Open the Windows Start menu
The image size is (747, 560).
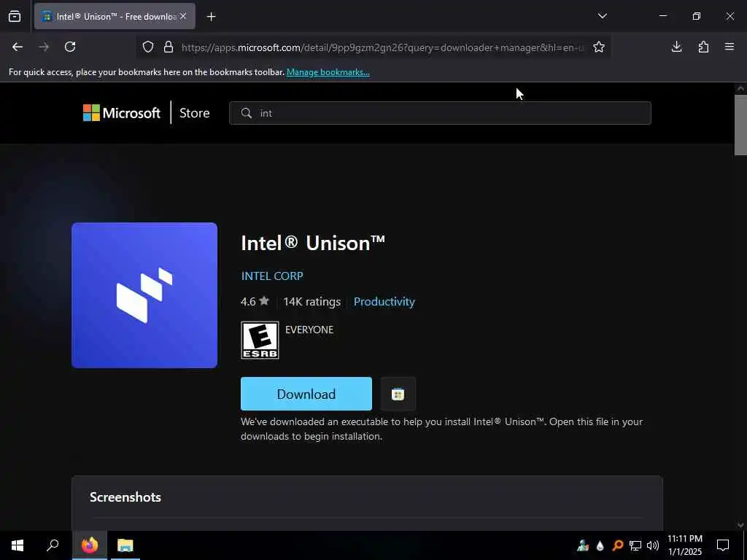[x=18, y=545]
